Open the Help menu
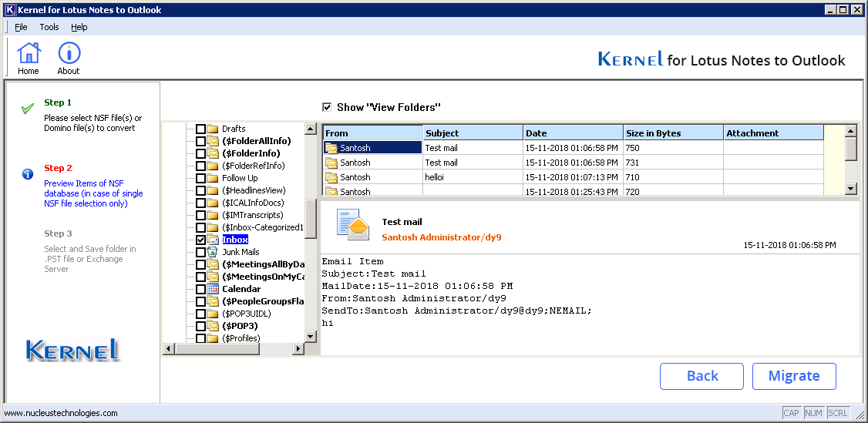This screenshot has width=868, height=423. (x=79, y=27)
